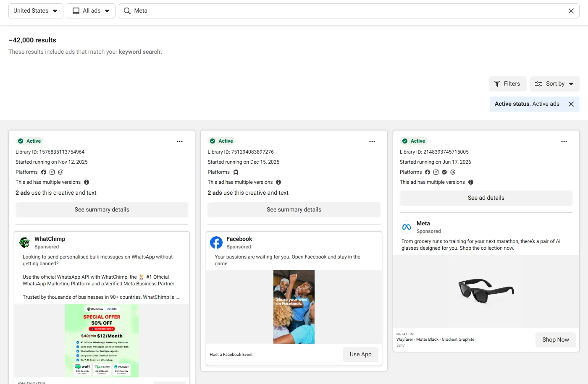This screenshot has width=588, height=384.
Task: Click the WhatChimp avatar logo
Action: click(25, 242)
